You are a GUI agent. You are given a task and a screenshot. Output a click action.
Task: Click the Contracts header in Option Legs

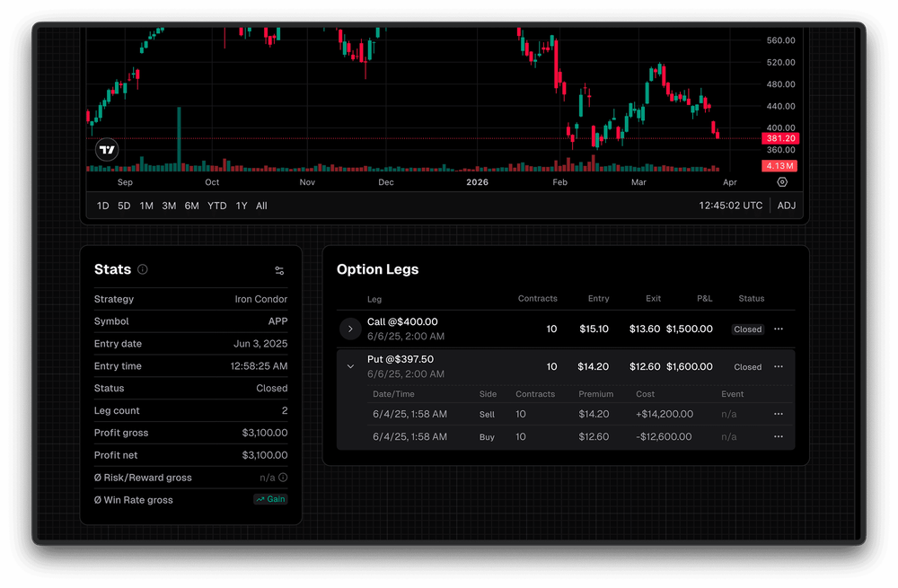(537, 298)
